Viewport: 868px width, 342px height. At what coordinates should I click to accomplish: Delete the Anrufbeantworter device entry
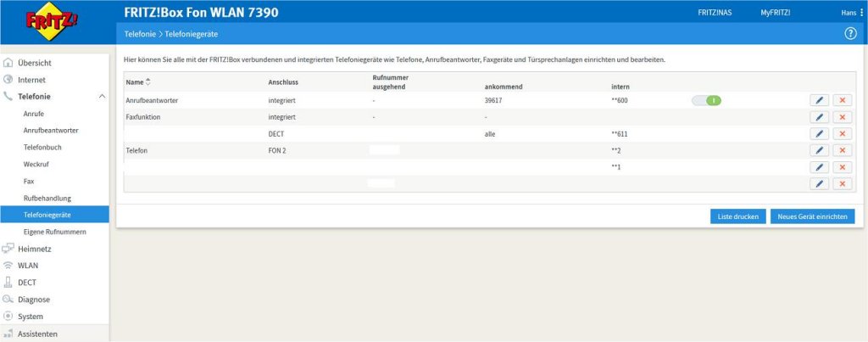click(842, 100)
